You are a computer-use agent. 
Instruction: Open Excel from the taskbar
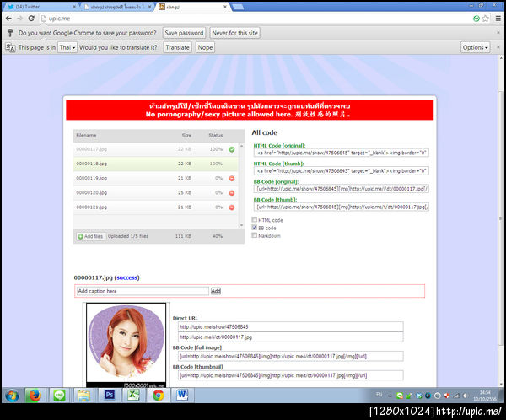pos(133,396)
